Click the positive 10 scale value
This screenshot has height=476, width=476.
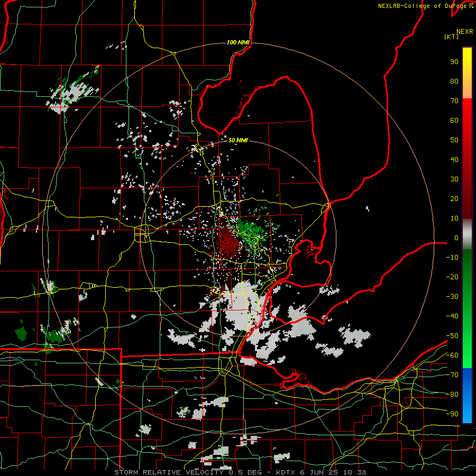pyautogui.click(x=454, y=218)
